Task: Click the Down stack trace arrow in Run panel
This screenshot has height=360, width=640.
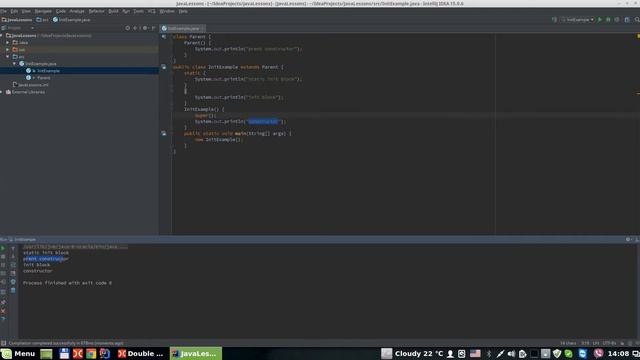Action: [13, 256]
